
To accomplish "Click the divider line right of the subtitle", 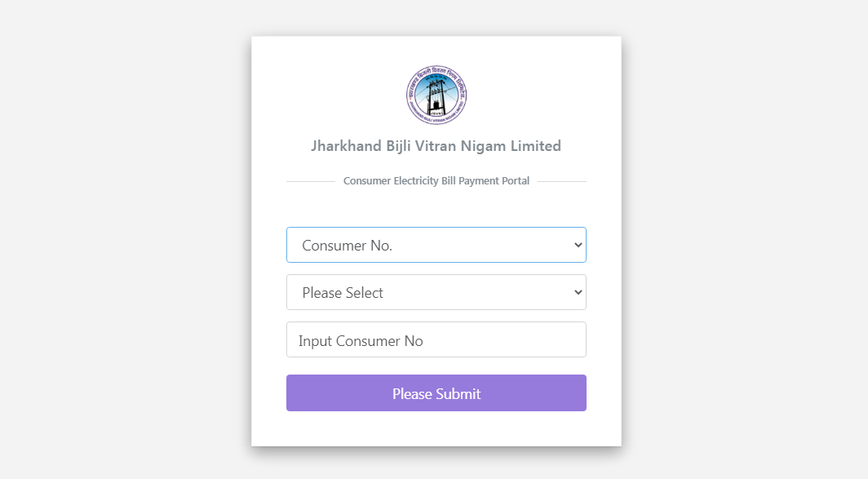I will coord(562,181).
